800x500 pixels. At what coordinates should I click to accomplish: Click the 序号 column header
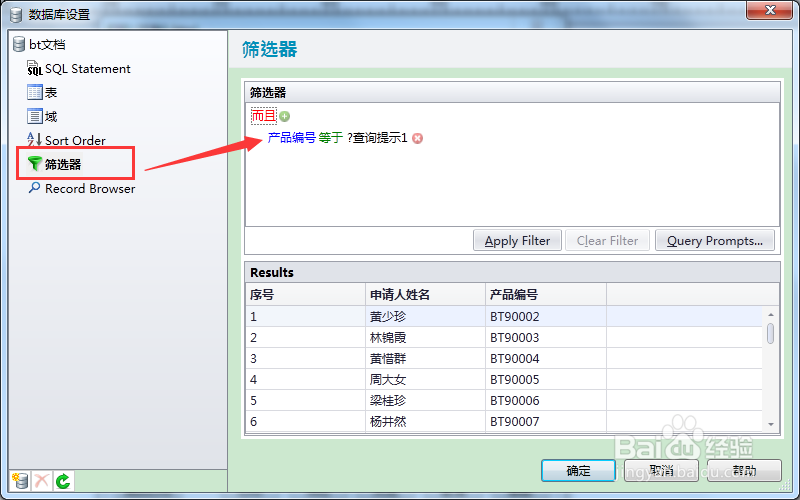click(305, 294)
